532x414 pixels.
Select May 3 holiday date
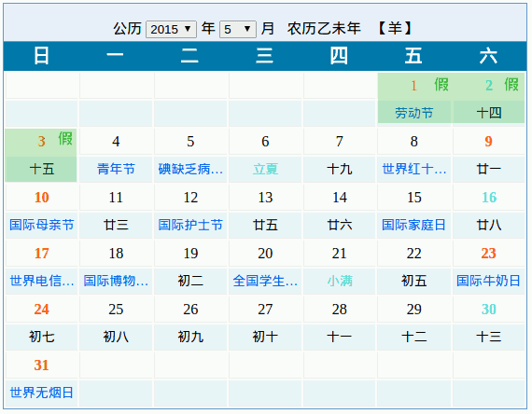41,141
